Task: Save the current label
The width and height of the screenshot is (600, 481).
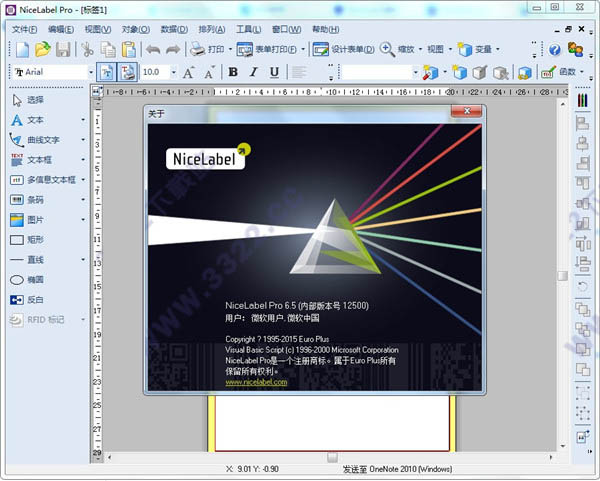Action: [x=63, y=49]
